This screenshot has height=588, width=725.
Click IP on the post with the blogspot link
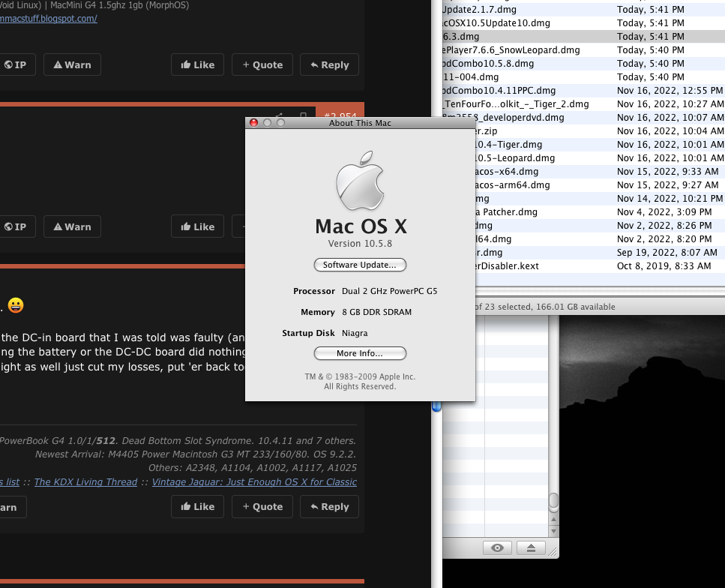(x=16, y=64)
